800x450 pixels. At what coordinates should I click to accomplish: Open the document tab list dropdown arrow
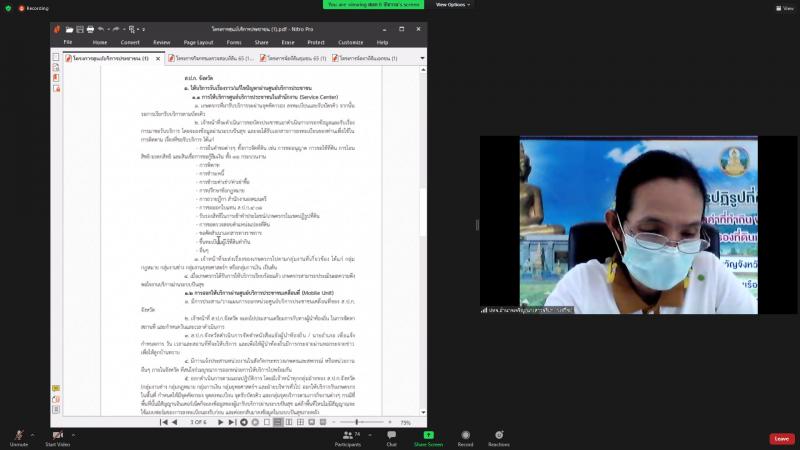click(x=422, y=58)
